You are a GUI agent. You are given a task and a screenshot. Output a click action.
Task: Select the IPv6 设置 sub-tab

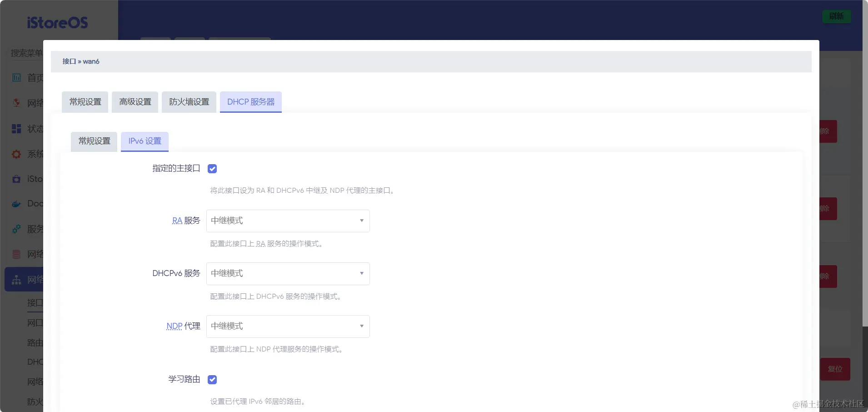[x=145, y=141]
